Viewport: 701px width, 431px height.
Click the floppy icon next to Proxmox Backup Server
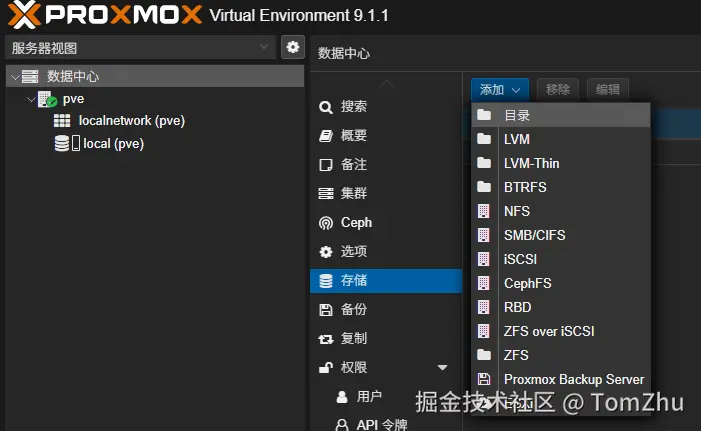[484, 379]
